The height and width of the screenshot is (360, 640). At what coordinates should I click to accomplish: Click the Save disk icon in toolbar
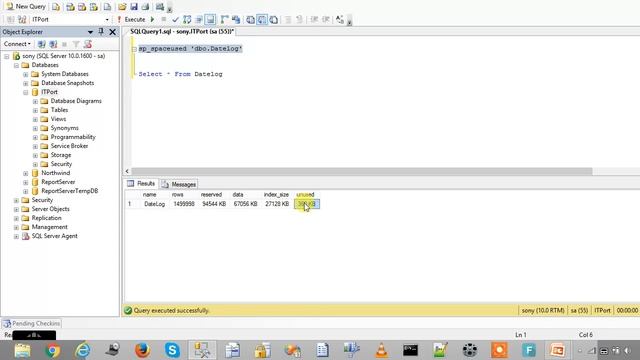[134, 7]
